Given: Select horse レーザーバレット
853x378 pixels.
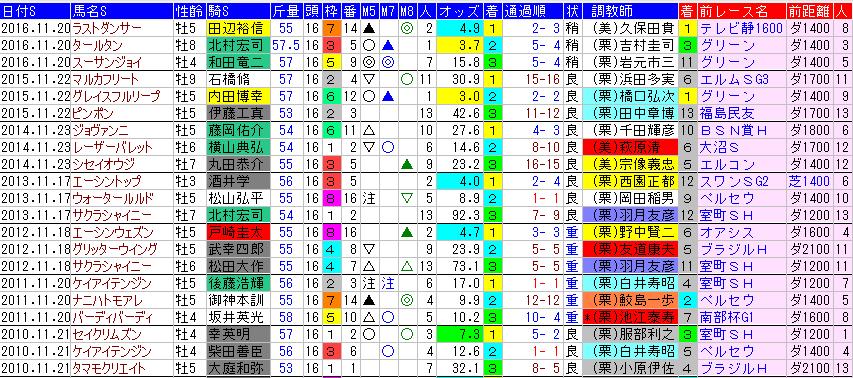Looking at the screenshot, I should (x=112, y=147).
